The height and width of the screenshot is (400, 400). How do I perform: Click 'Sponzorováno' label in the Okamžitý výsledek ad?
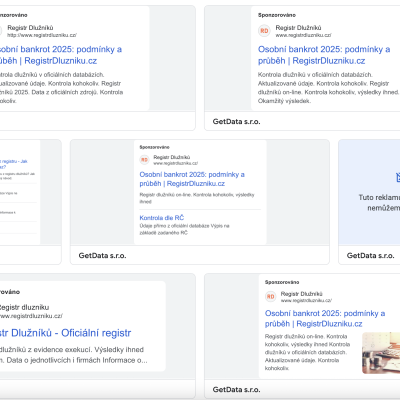pos(277,15)
